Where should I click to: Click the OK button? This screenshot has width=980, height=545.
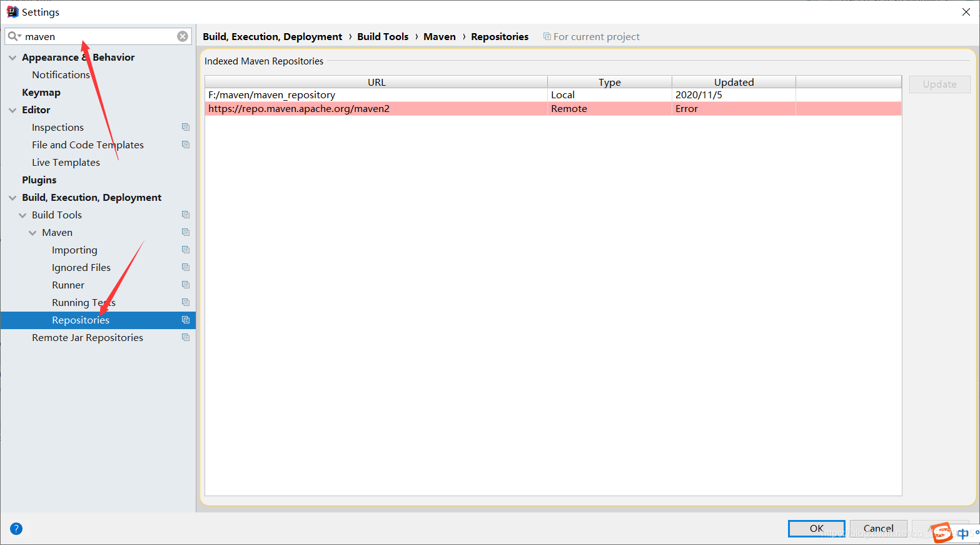click(x=817, y=528)
